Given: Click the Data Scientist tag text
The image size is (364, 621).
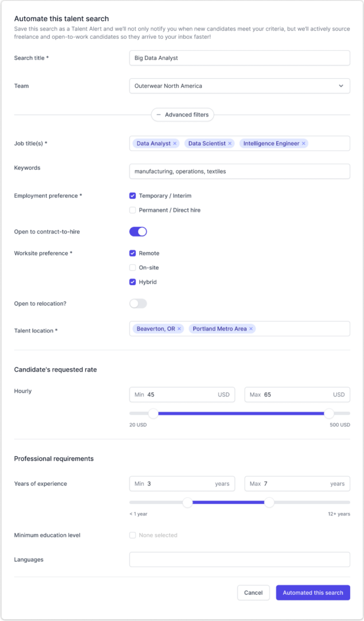Looking at the screenshot, I should [207, 143].
